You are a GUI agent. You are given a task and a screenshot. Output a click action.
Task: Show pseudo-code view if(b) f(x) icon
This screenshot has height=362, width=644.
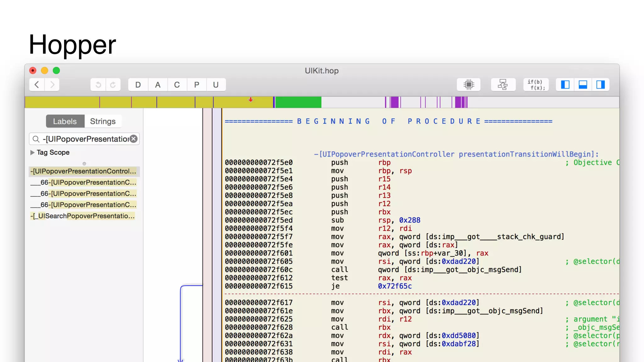point(536,85)
